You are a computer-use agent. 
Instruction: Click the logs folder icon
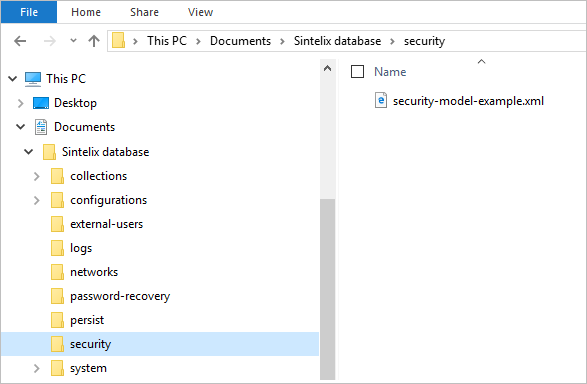click(57, 248)
